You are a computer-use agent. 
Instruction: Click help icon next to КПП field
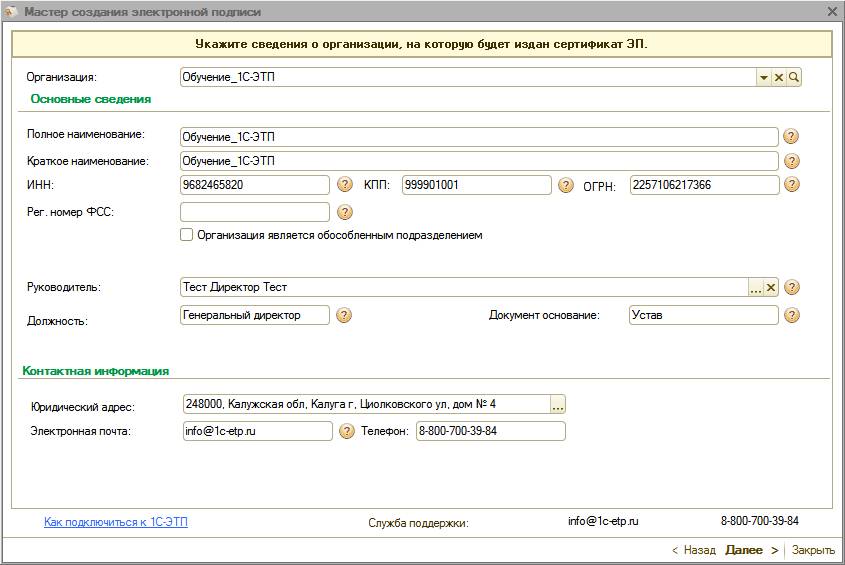566,185
